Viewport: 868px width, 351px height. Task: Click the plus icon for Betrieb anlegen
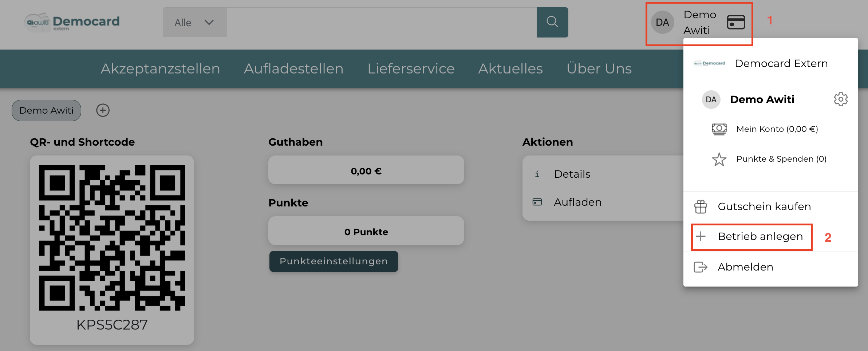tap(701, 236)
